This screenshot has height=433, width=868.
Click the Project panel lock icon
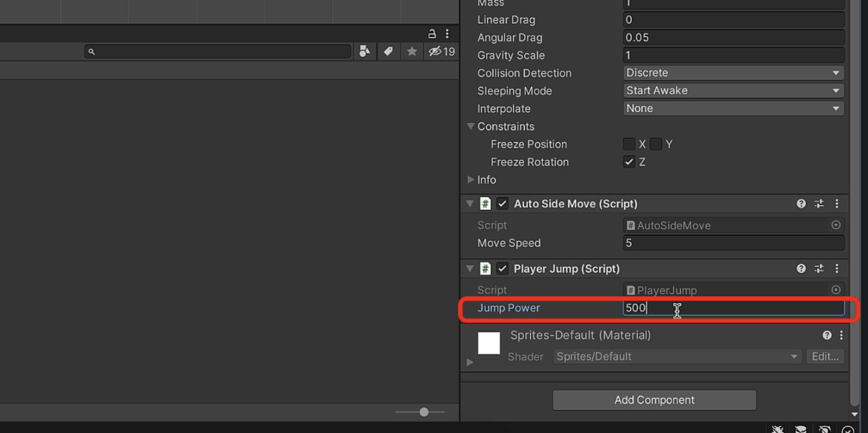(432, 34)
